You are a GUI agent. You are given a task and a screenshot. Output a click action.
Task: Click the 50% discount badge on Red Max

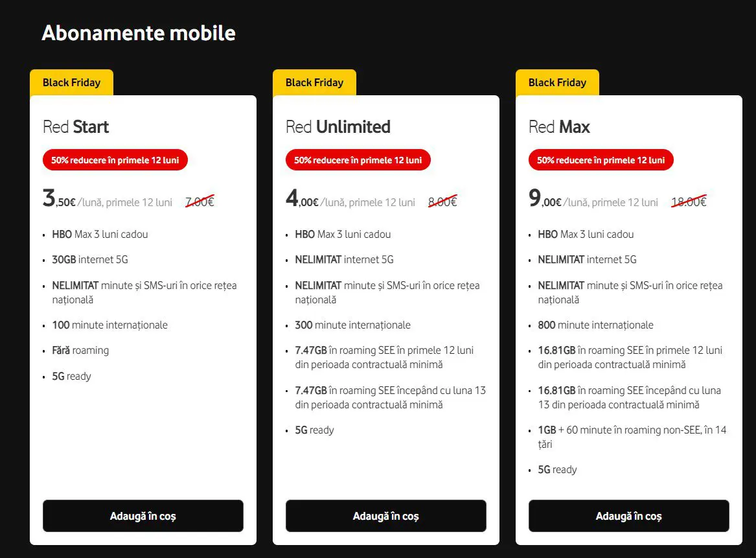(601, 160)
